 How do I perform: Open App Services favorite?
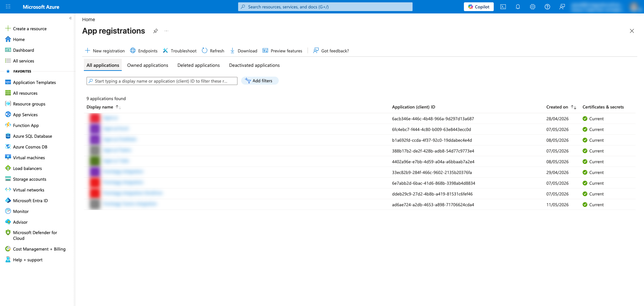(25, 115)
